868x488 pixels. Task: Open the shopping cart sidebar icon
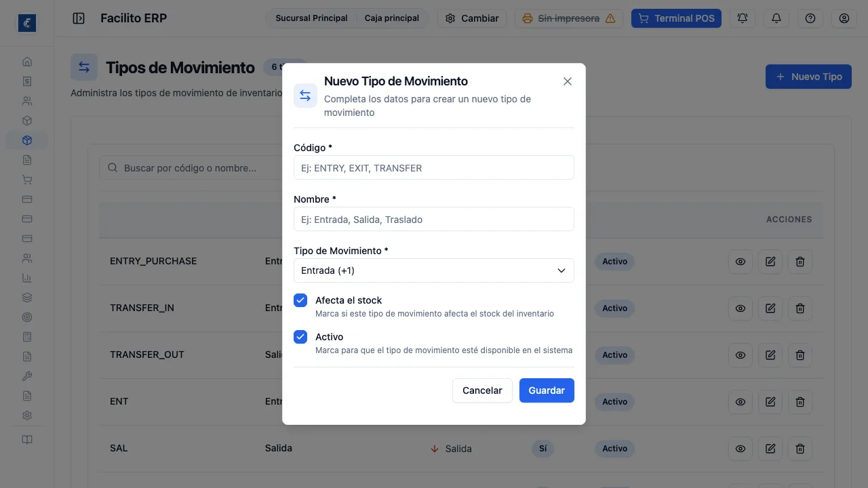pos(27,180)
